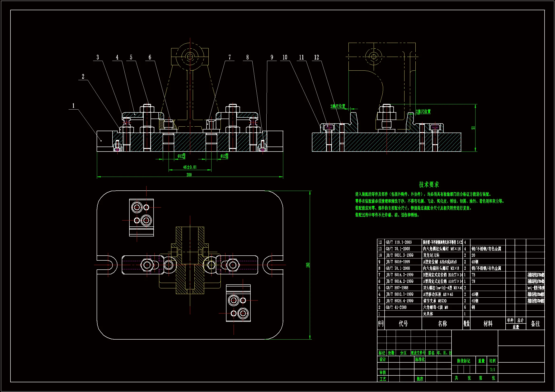
Task: Click the 直角对刀块 table entry
Action: [431, 255]
